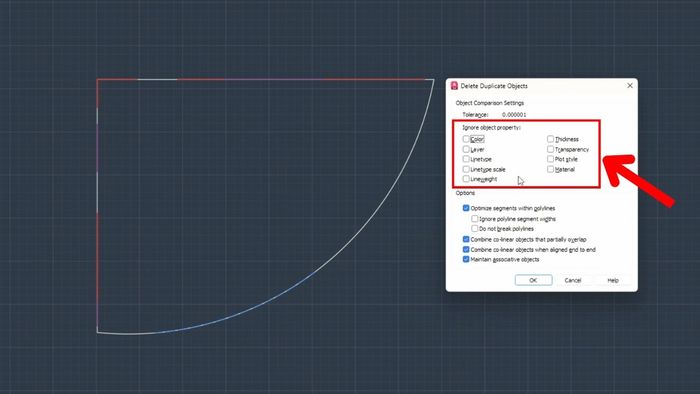The width and height of the screenshot is (700, 394).
Task: Enable Ignore polyline segment widths
Action: 475,219
